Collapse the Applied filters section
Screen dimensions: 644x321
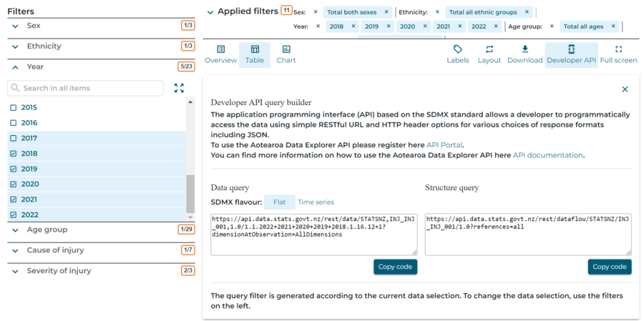coord(210,12)
